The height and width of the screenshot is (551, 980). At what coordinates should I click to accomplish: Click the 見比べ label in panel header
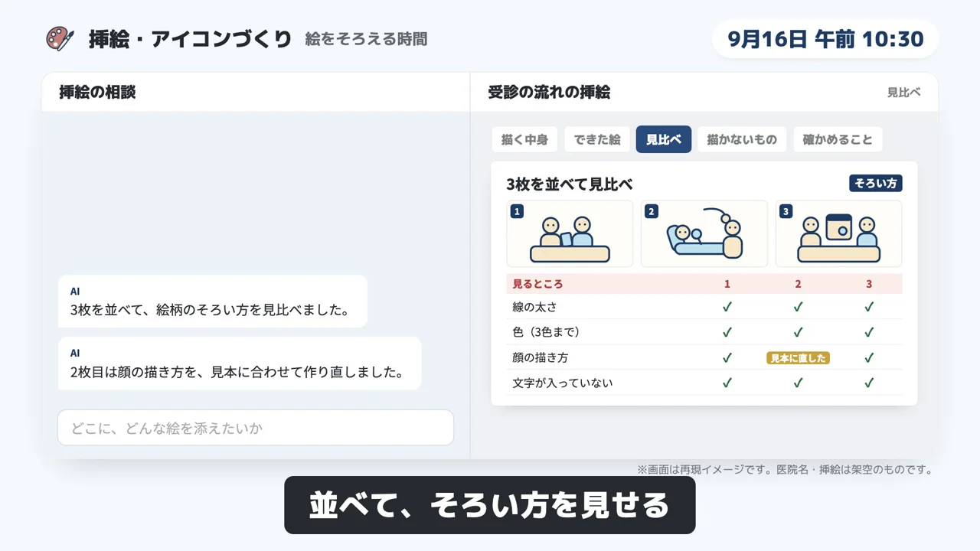pos(903,92)
